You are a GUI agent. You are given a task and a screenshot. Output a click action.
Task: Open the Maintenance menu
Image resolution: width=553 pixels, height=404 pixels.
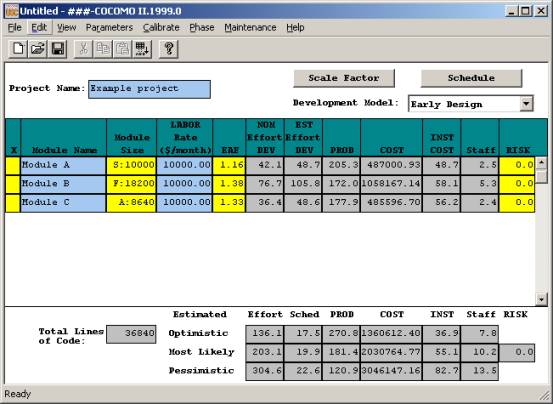(250, 27)
